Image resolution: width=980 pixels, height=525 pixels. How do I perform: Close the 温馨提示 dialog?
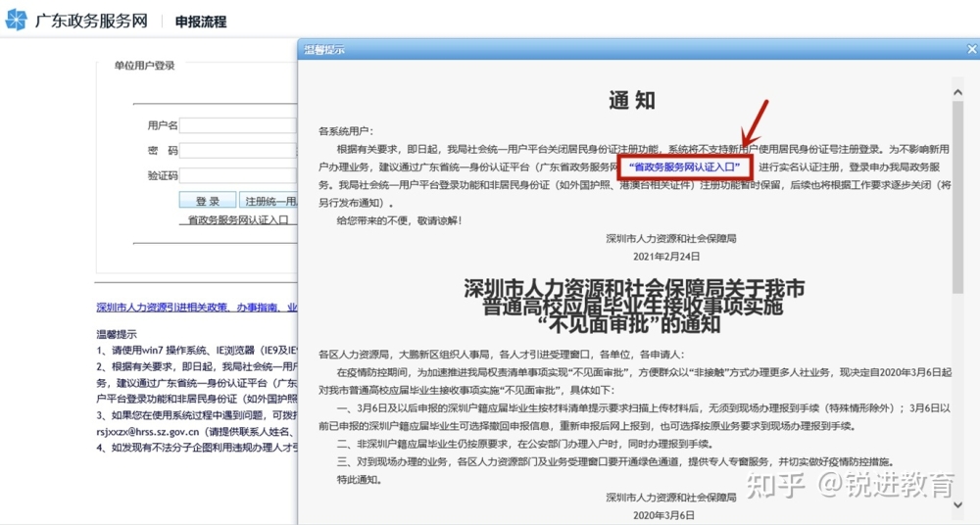coord(972,49)
